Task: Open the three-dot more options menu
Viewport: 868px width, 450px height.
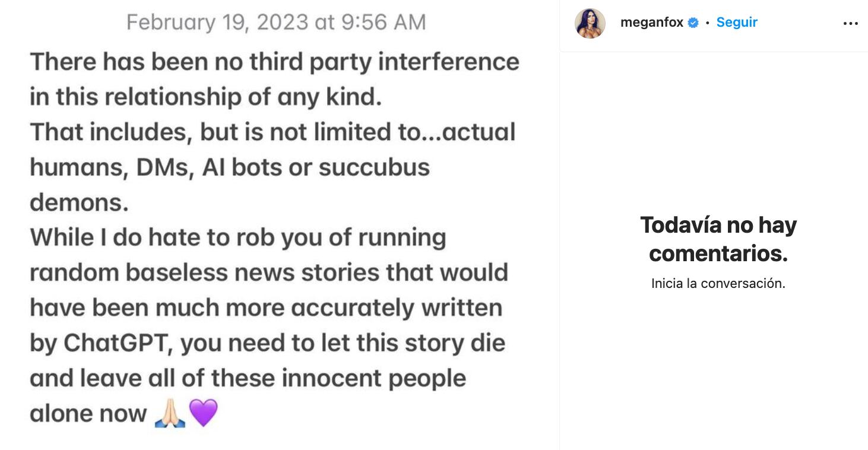Action: click(850, 23)
